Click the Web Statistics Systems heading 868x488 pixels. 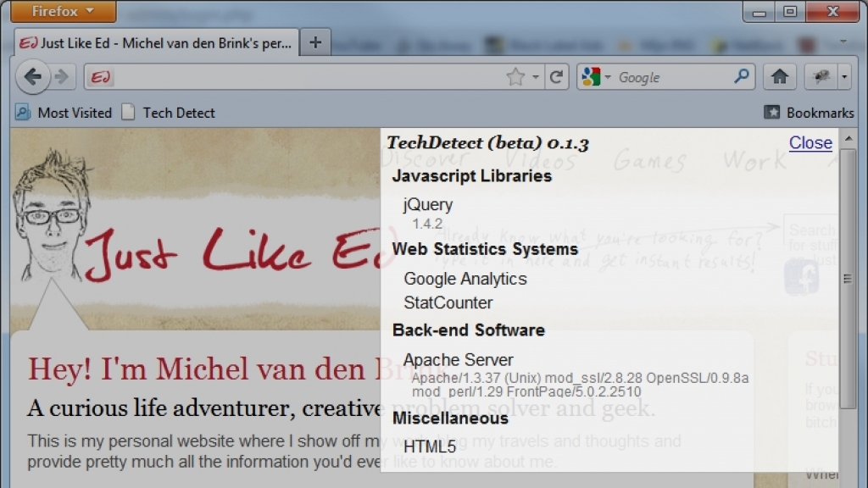(x=485, y=249)
